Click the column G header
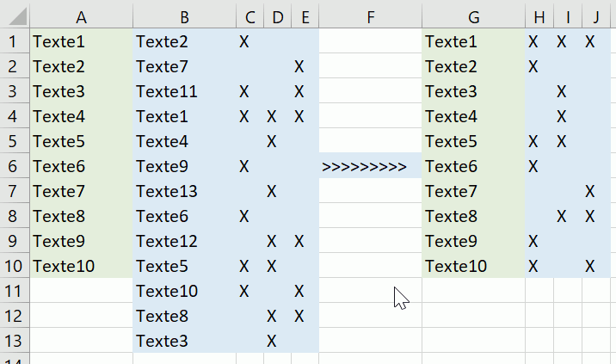Viewport: 616px width, 364px height. 473,16
